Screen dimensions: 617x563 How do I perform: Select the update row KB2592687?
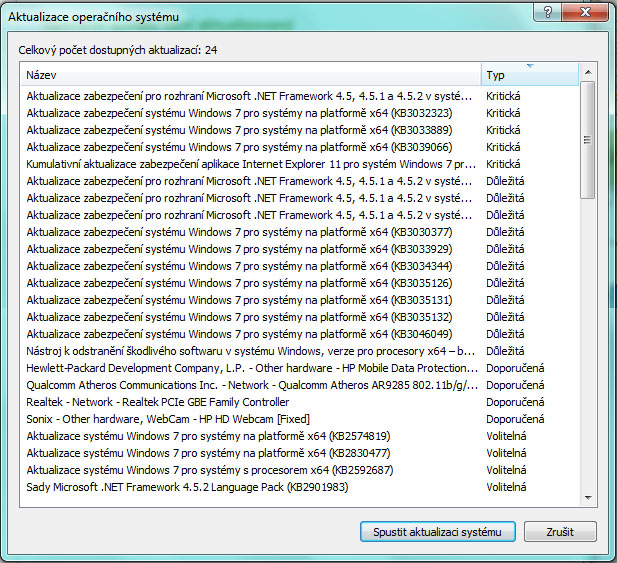(300, 470)
